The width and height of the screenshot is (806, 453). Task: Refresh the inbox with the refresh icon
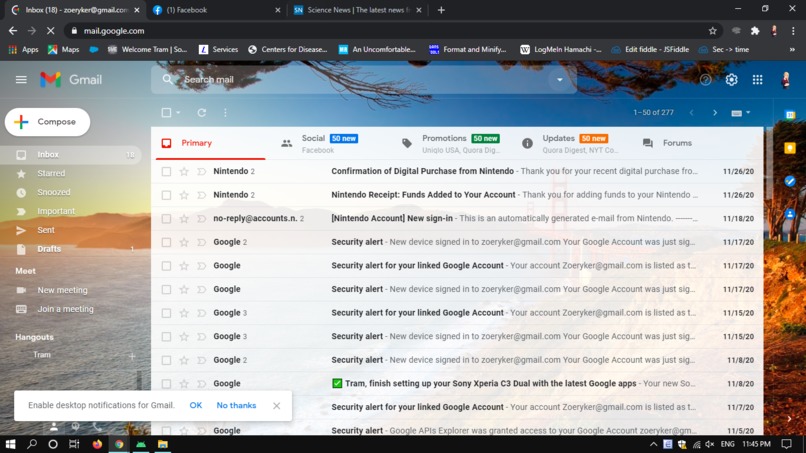pyautogui.click(x=202, y=113)
